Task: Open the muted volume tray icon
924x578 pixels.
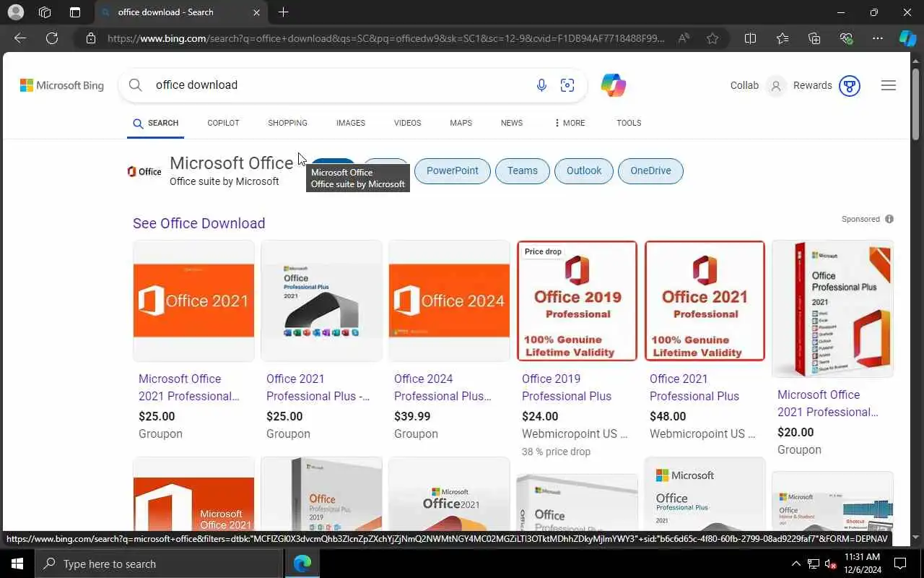Action: pyautogui.click(x=830, y=564)
